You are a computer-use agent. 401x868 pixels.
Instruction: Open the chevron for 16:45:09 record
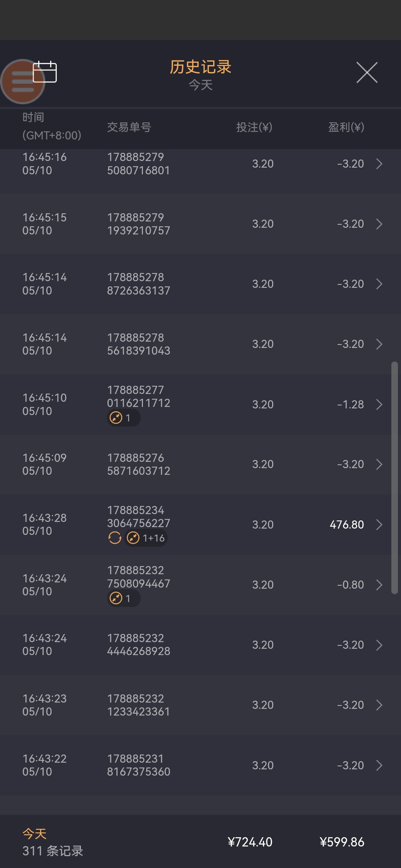[379, 464]
